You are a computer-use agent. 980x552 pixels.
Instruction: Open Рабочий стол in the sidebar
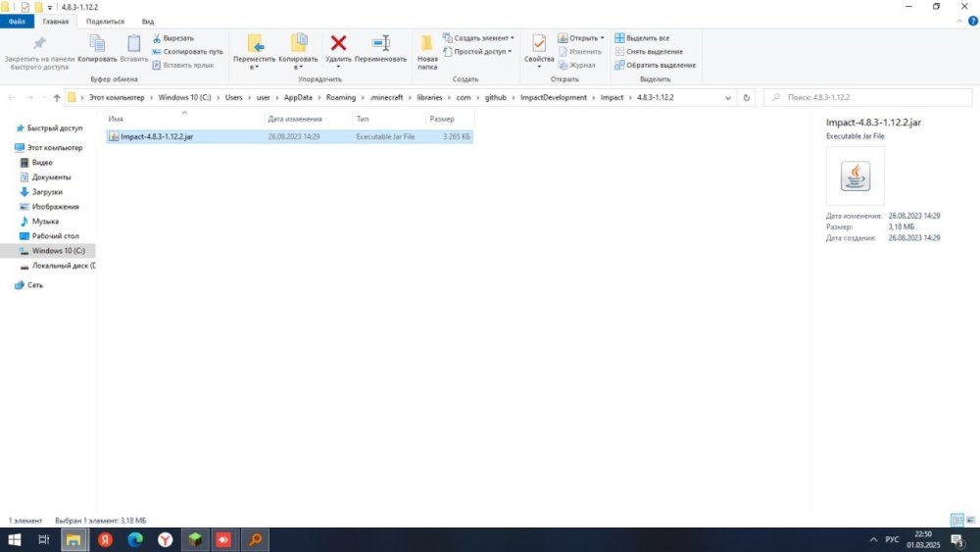tap(49, 235)
